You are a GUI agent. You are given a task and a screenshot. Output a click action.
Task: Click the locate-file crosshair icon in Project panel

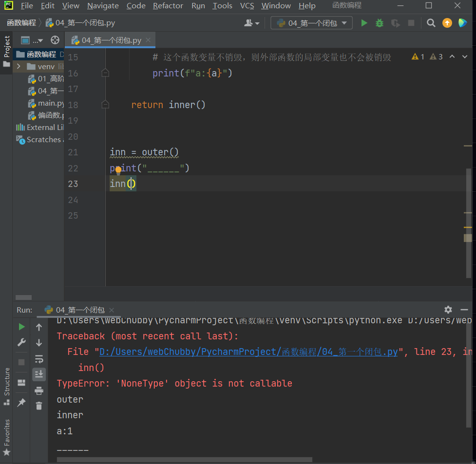pyautogui.click(x=55, y=40)
